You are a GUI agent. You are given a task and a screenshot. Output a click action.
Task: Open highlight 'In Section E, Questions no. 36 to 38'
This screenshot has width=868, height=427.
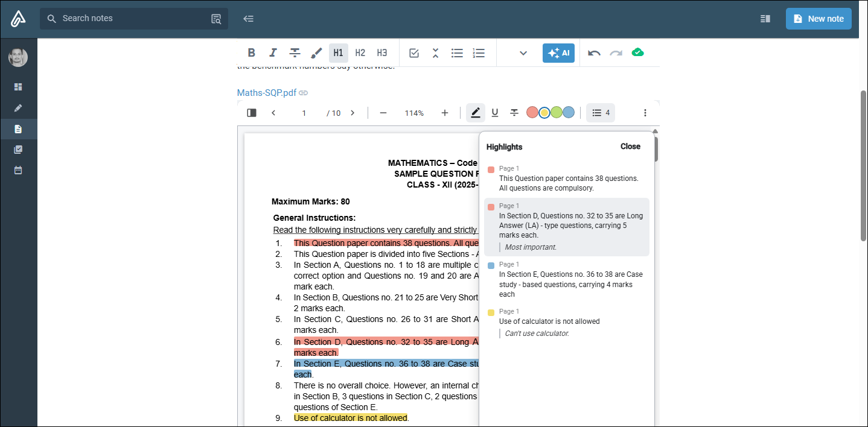(566, 280)
